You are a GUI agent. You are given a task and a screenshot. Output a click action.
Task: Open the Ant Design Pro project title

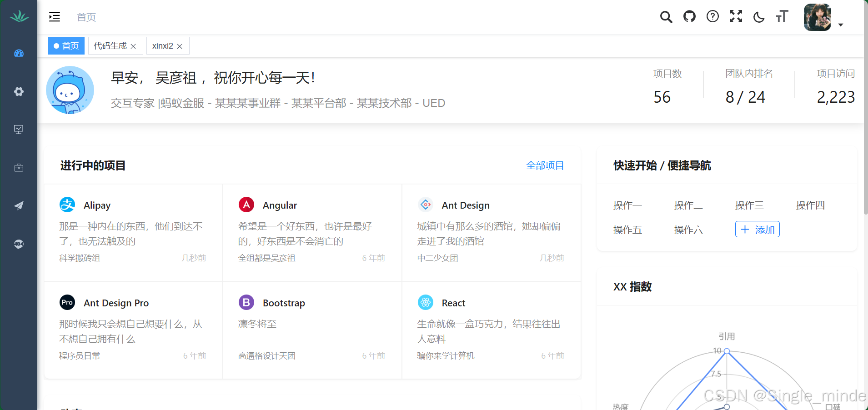coord(116,303)
